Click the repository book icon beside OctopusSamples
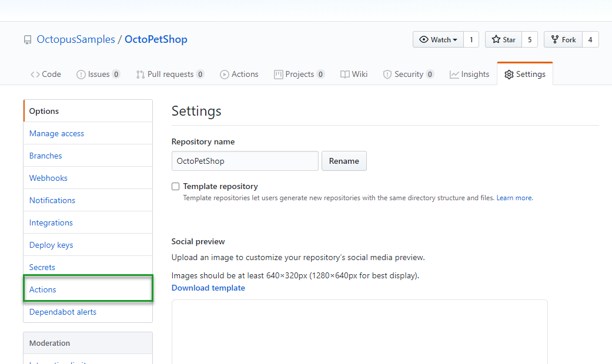This screenshot has width=612, height=364. 28,41
